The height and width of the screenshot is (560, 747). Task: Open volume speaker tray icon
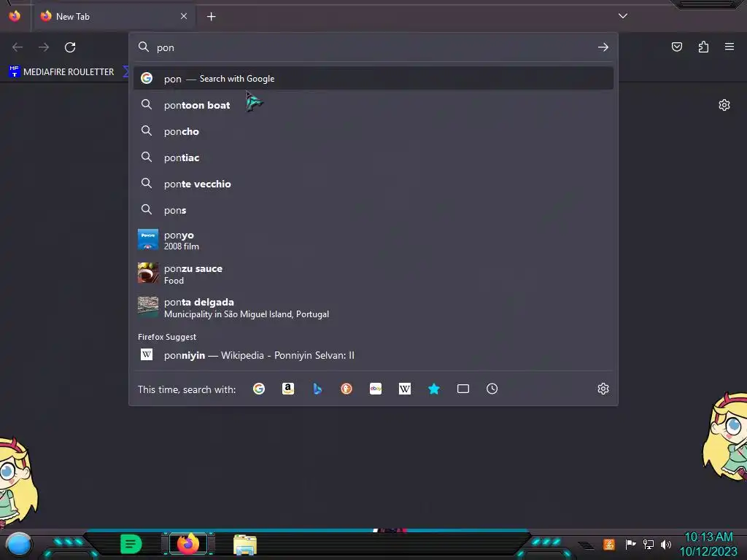point(666,544)
